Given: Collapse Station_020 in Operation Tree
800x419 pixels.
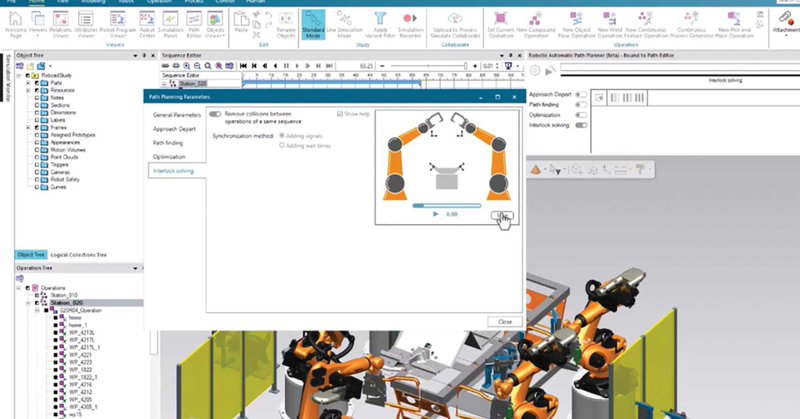Looking at the screenshot, I should click(x=28, y=303).
